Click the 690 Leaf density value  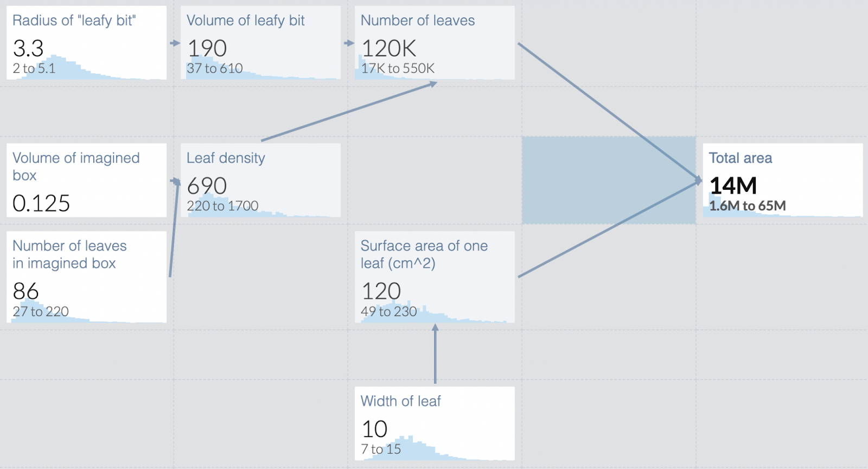pos(207,186)
